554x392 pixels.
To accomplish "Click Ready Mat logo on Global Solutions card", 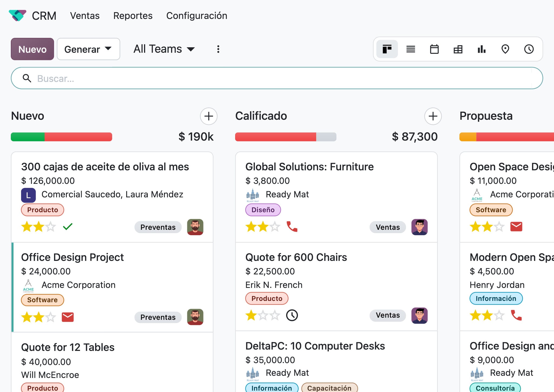I will click(253, 195).
